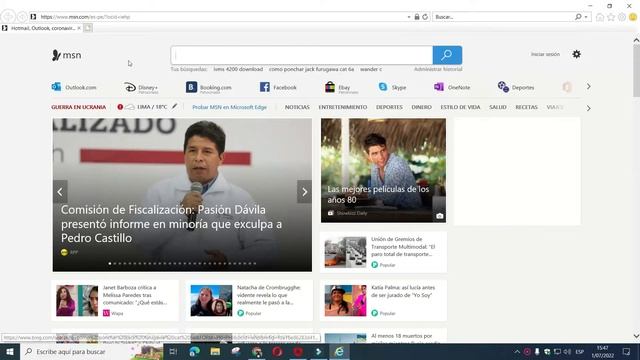Select recent search 'como ponchar jack furugawa cat 6a'

pos(311,69)
